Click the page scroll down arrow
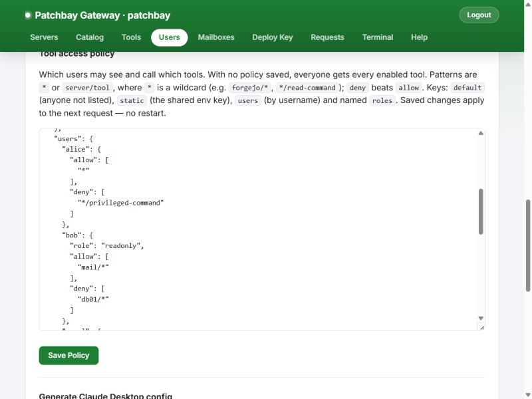Screen dimensions: 532x399 tap(528, 395)
